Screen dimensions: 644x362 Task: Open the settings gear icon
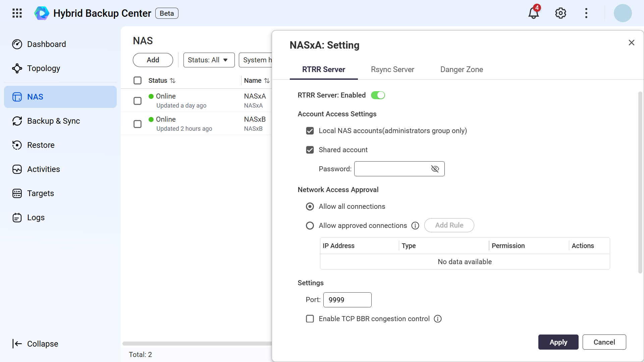pyautogui.click(x=560, y=13)
